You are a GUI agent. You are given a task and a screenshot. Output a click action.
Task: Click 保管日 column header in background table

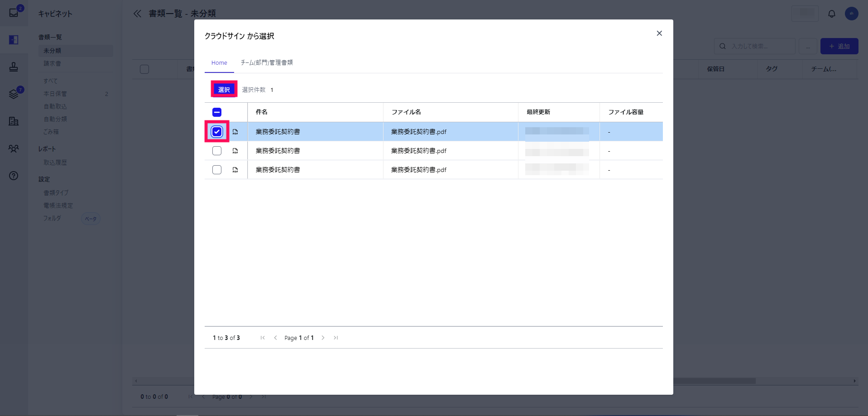click(715, 69)
